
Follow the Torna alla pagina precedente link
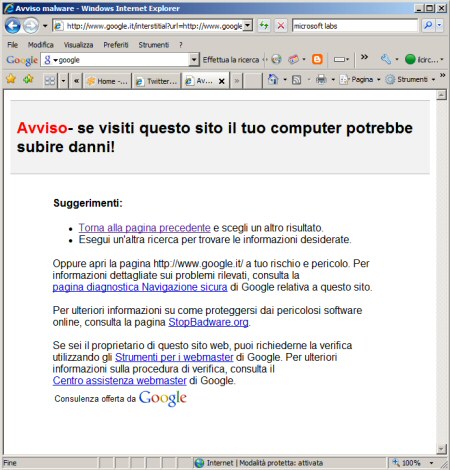point(144,228)
